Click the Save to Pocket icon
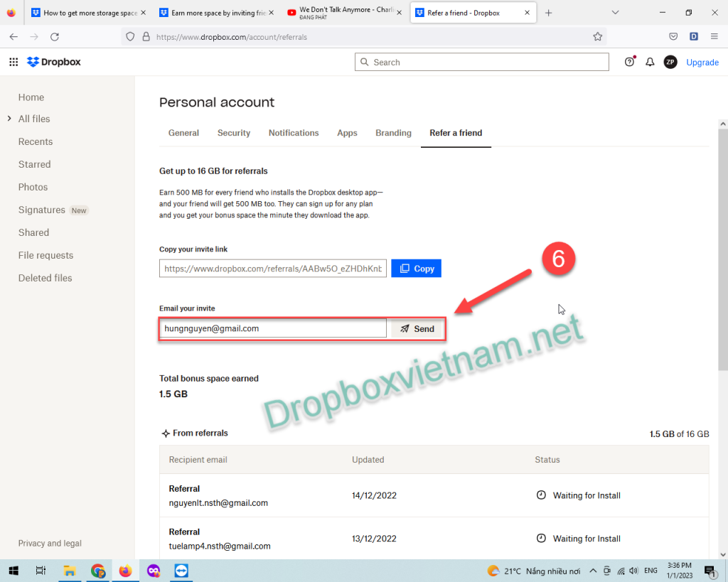This screenshot has height=582, width=728. [x=673, y=37]
